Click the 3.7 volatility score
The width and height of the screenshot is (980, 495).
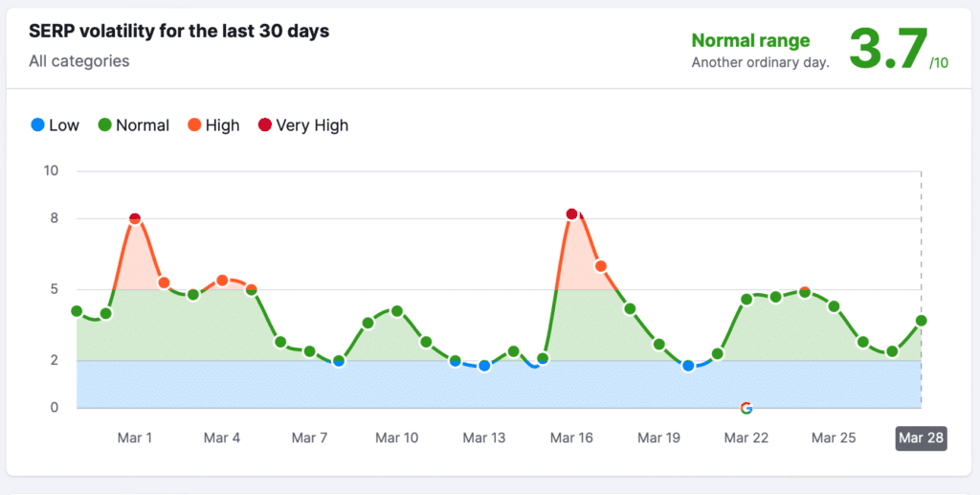(888, 49)
